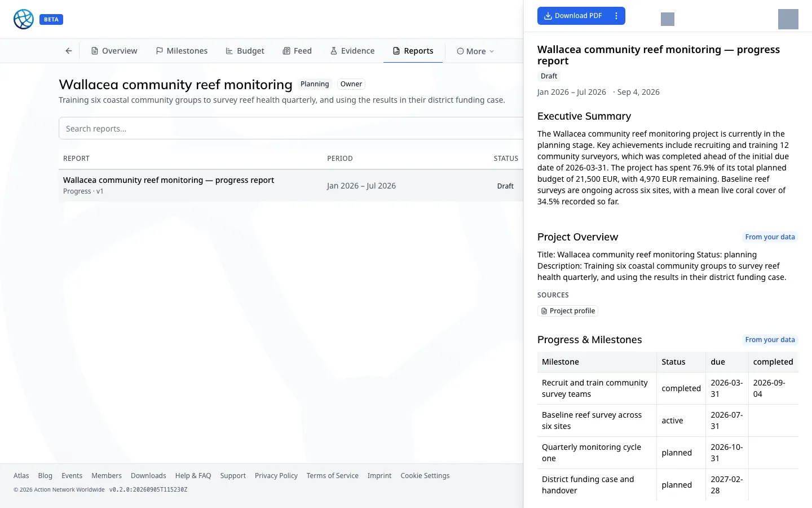Open the Budget tab

pyautogui.click(x=245, y=51)
